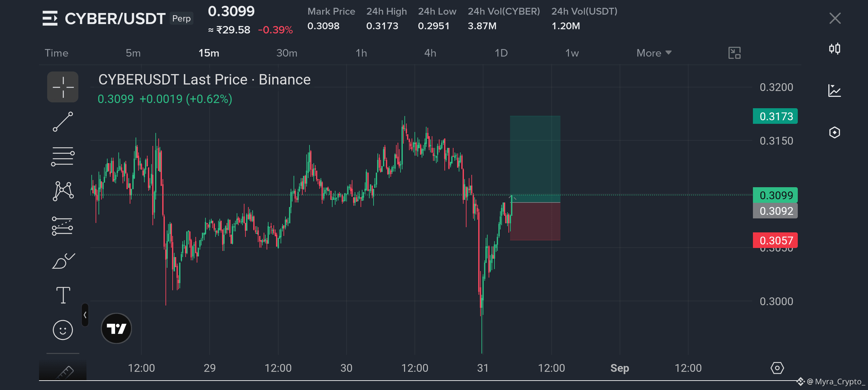Viewport: 868px width, 390px height.
Task: Click the 31 date label on time axis
Action: (x=482, y=368)
